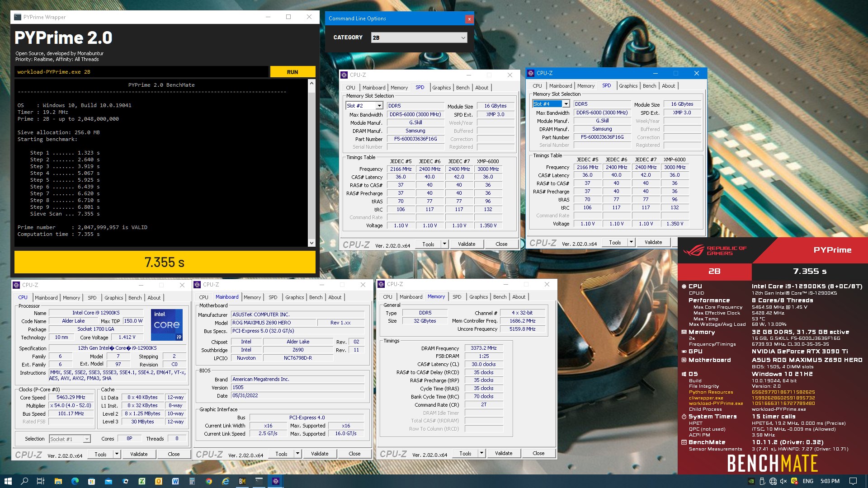Click Multiplier x 54.0 value field
The height and width of the screenshot is (488, 868).
71,406
